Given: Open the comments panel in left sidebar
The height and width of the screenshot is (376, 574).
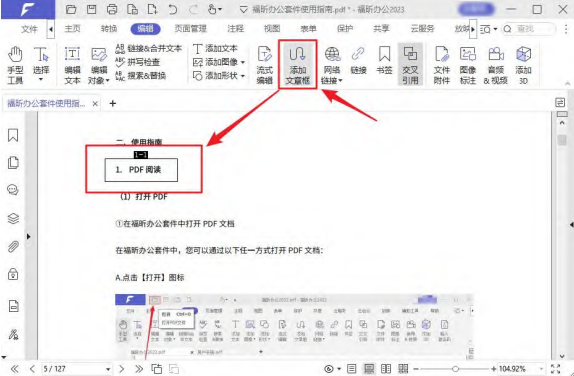Looking at the screenshot, I should pyautogui.click(x=13, y=190).
